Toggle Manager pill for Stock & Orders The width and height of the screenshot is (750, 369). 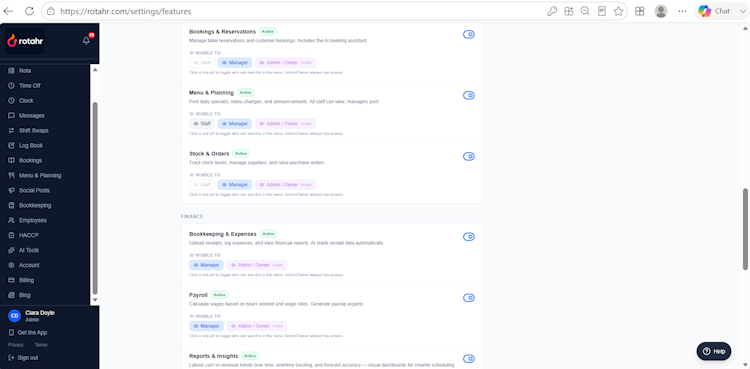click(235, 185)
